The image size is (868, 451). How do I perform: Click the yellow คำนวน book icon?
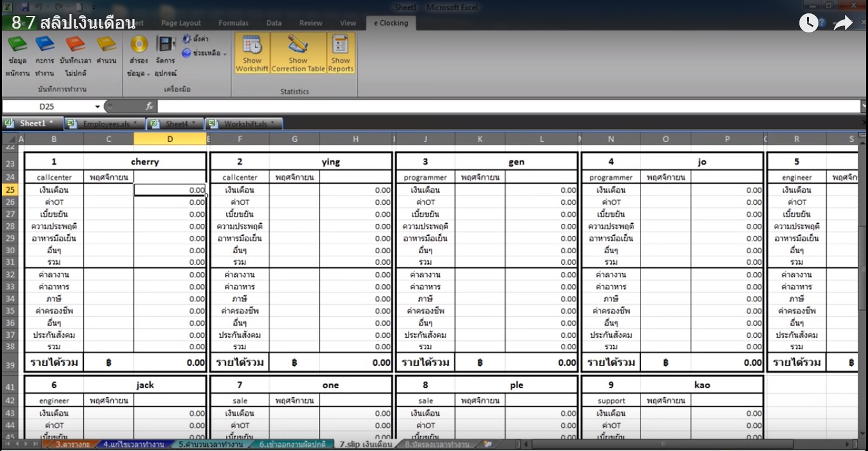click(x=106, y=45)
